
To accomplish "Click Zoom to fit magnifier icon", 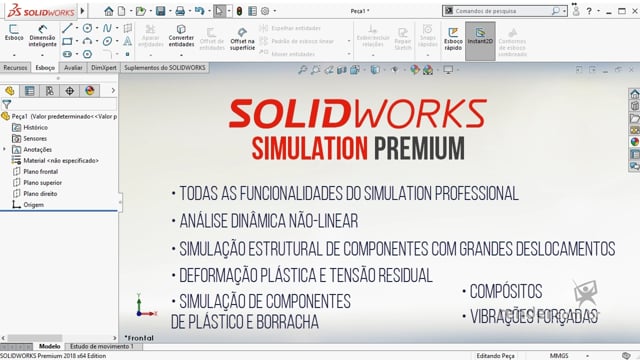I will click(302, 70).
